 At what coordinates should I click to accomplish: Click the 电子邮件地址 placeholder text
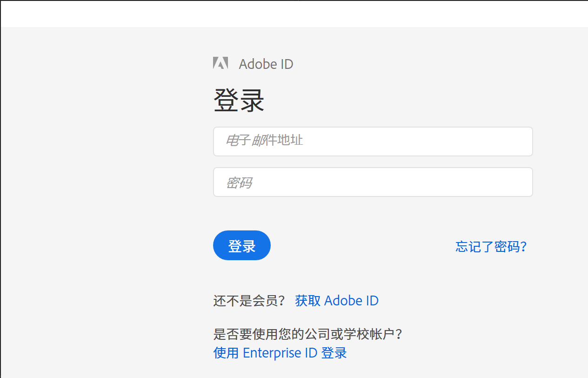click(x=264, y=140)
